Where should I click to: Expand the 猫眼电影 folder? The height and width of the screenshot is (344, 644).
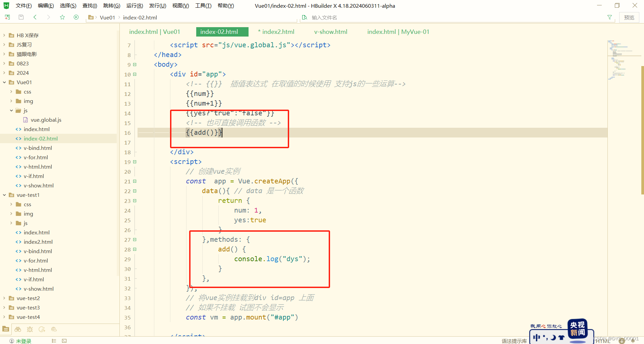[4, 54]
